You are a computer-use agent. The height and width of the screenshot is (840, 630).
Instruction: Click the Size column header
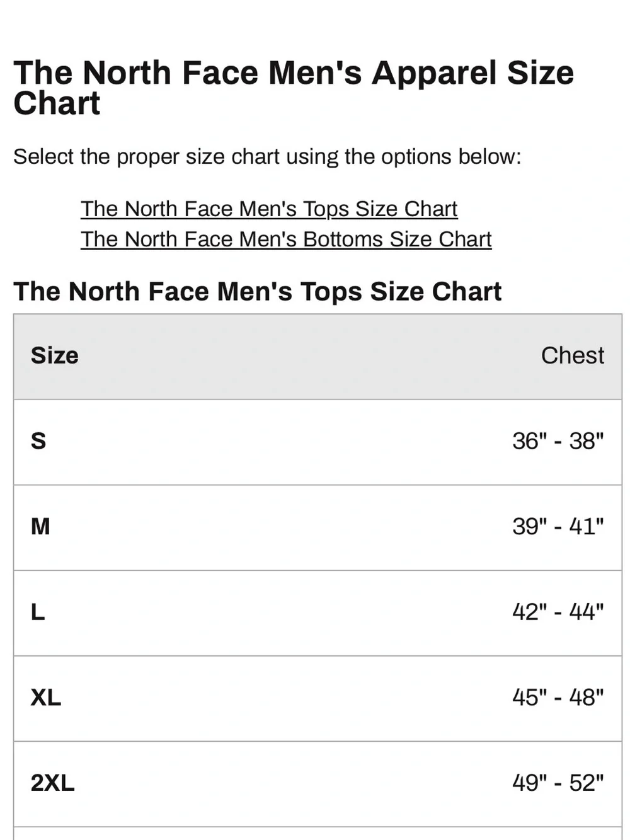click(55, 356)
